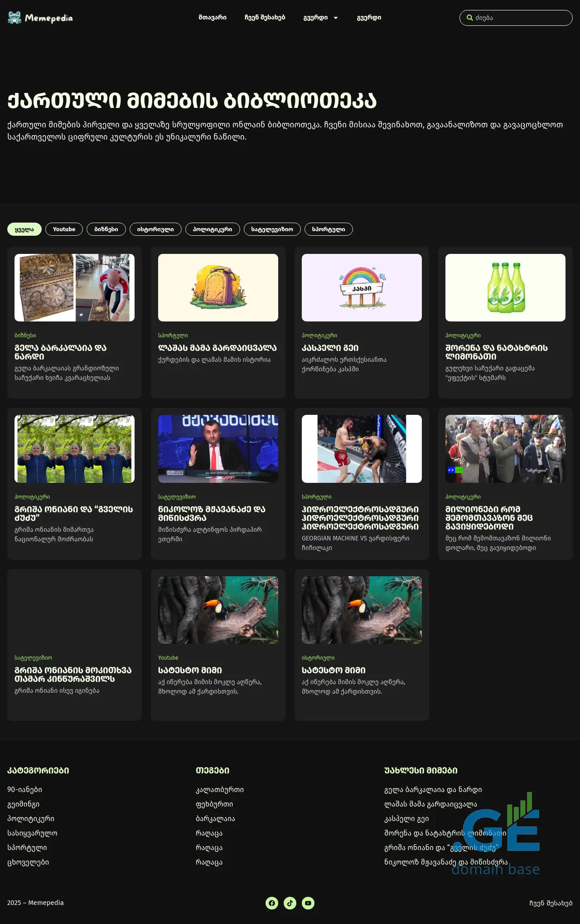Open the ჩვენ შესახებ menu item in header
The width and height of the screenshot is (580, 924).
265,18
